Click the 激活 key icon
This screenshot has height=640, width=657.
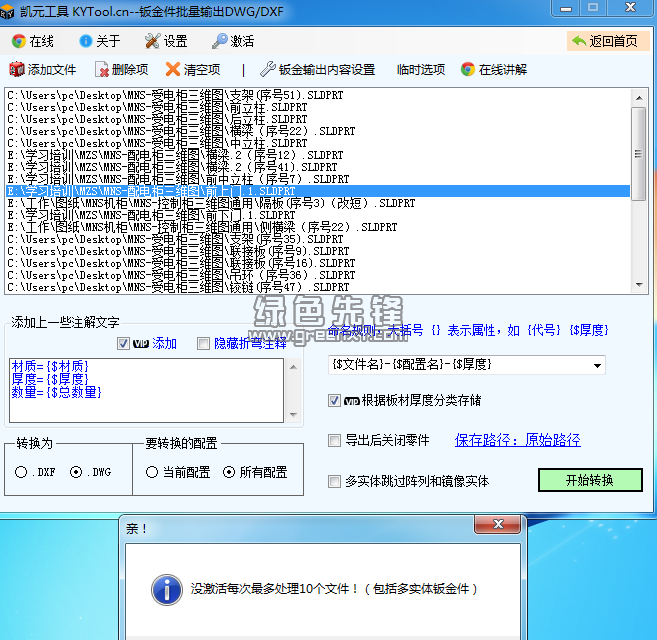point(219,41)
